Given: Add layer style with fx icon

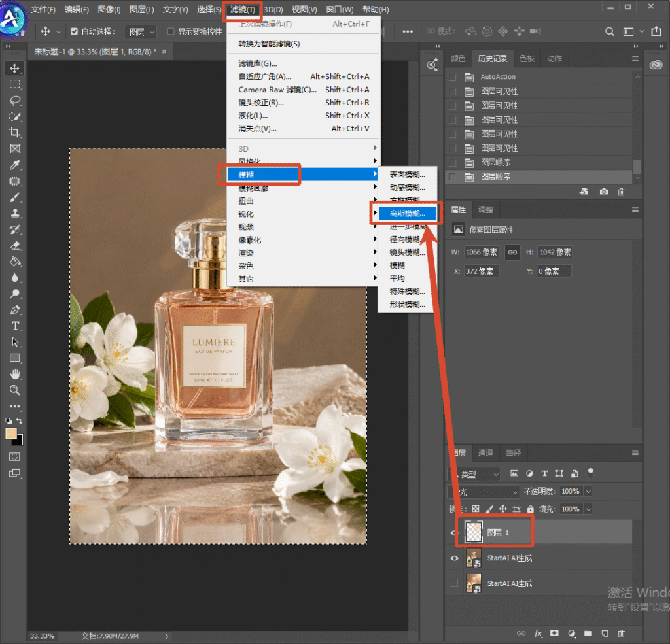Looking at the screenshot, I should pos(538,634).
